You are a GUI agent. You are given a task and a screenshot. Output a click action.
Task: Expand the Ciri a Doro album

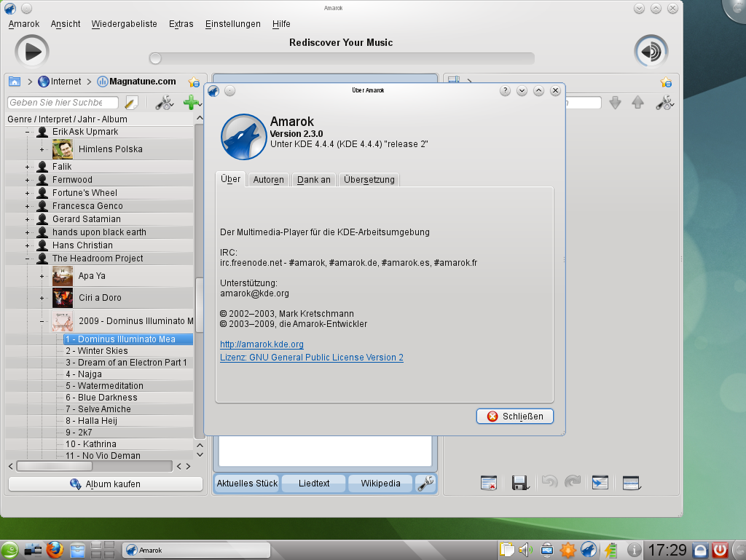(42, 298)
